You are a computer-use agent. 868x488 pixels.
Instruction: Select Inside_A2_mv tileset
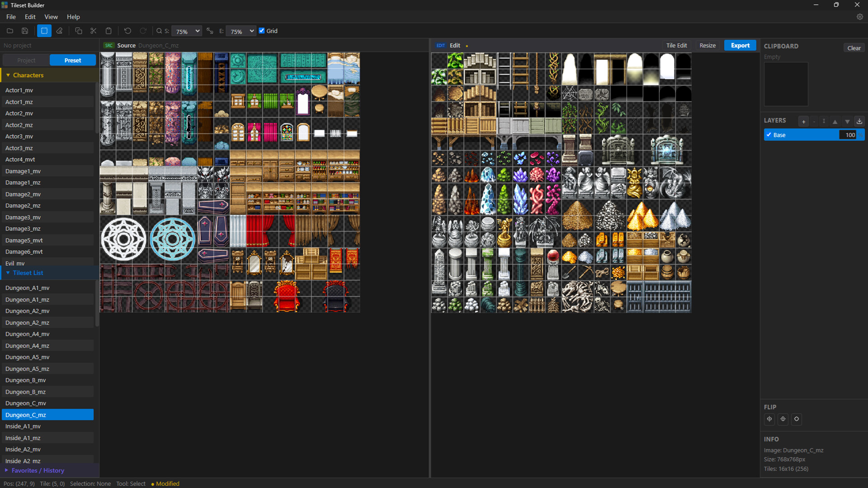click(47, 449)
